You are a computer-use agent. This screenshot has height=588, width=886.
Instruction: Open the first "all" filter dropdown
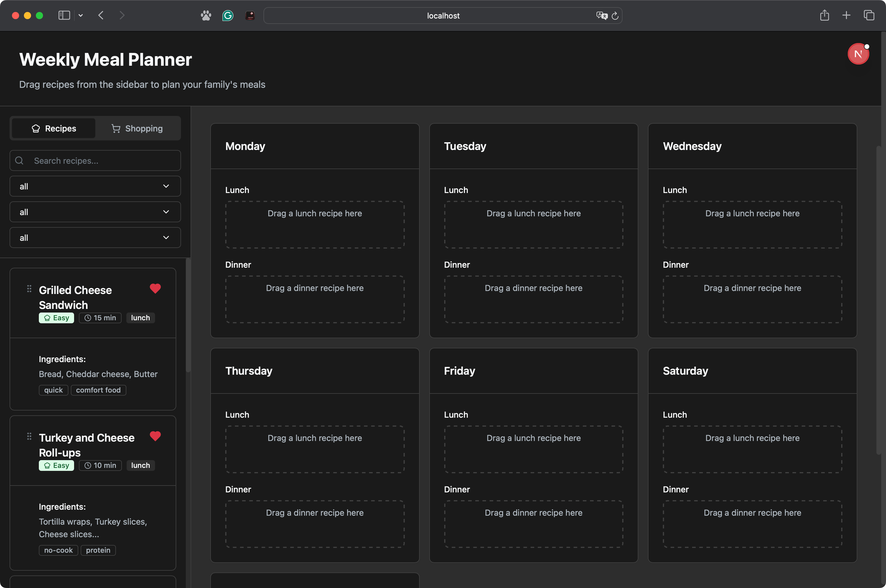(x=95, y=186)
